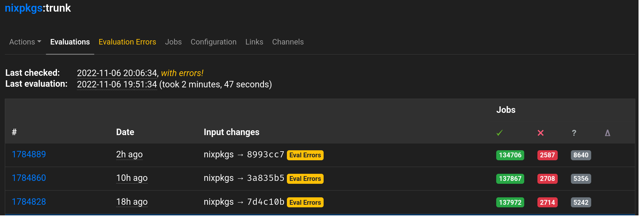Viewport: 644px width, 217px height.
Task: Open the nixpkgs project link in the title
Action: [x=24, y=8]
